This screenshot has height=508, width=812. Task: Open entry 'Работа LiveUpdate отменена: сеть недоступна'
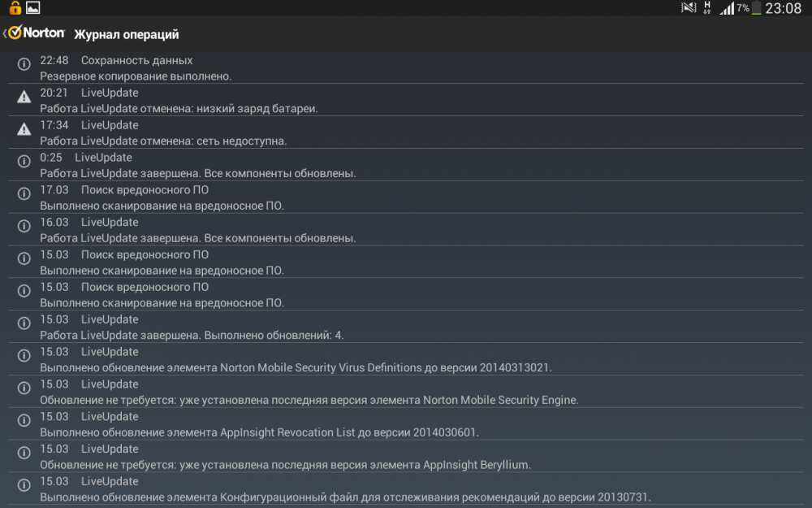tap(163, 141)
